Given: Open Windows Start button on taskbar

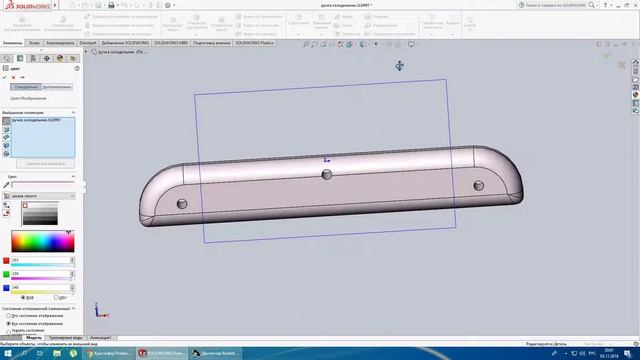Looking at the screenshot, I should coord(8,353).
